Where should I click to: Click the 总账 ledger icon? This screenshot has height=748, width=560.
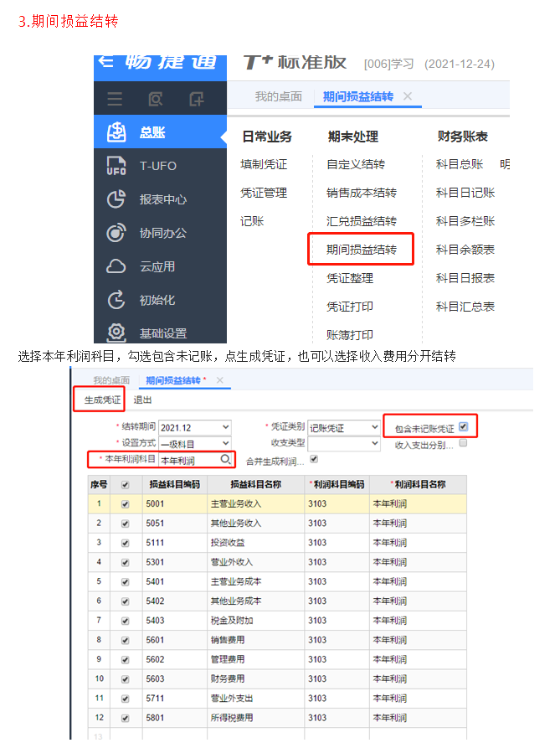click(x=116, y=132)
